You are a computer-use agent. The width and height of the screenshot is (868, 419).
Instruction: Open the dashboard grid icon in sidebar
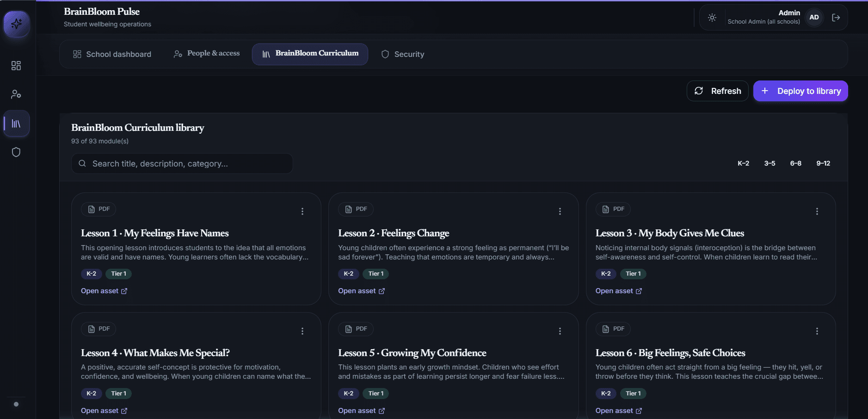pyautogui.click(x=16, y=66)
